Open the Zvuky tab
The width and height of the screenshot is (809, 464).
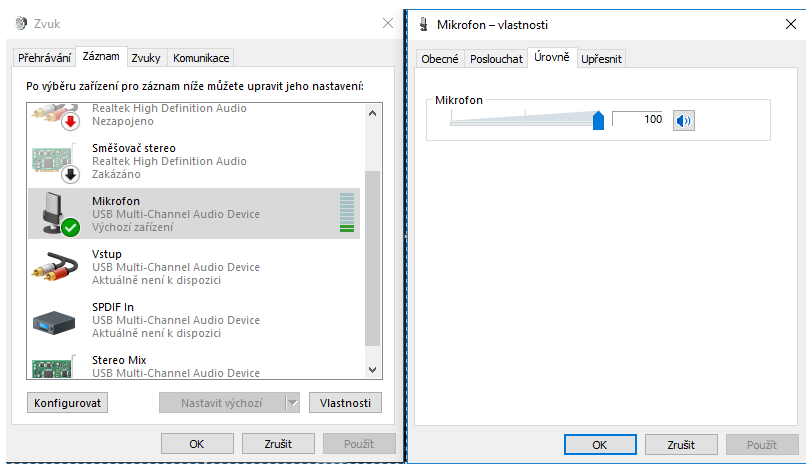(x=146, y=58)
